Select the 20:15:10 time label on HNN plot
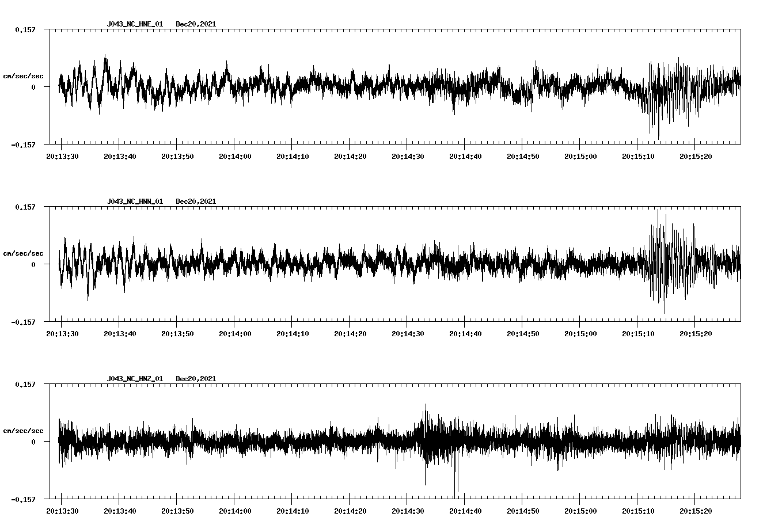 (x=637, y=333)
